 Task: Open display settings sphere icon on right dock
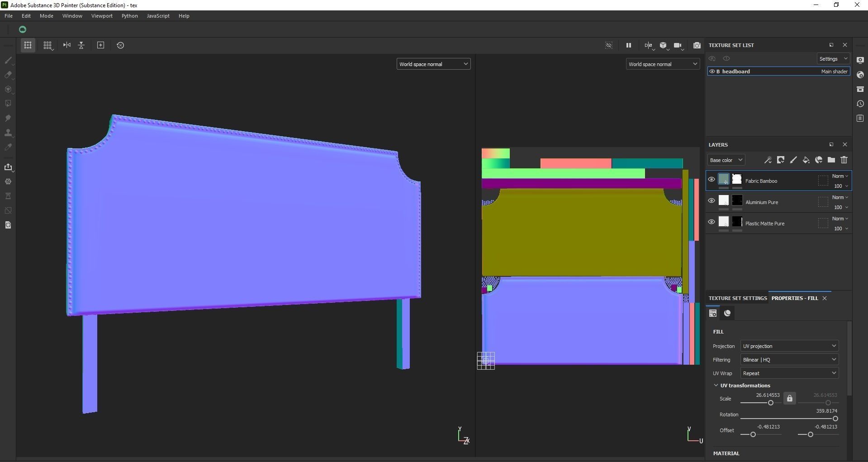tap(860, 75)
